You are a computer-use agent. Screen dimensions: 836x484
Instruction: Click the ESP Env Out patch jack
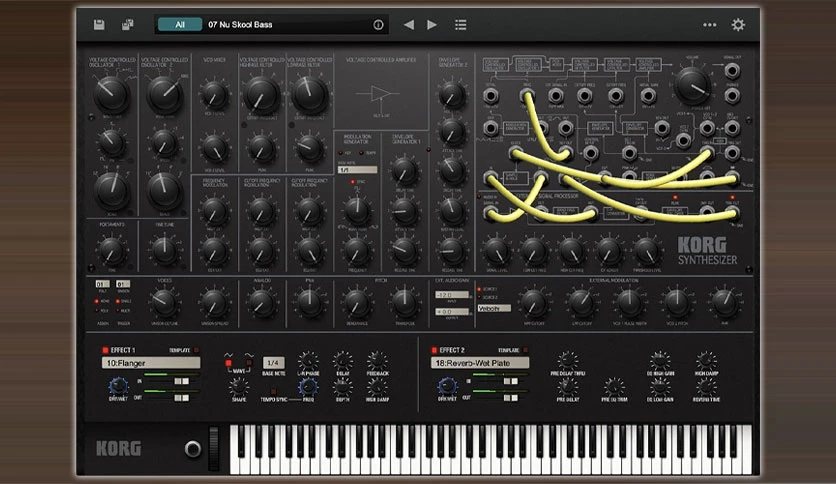707,211
